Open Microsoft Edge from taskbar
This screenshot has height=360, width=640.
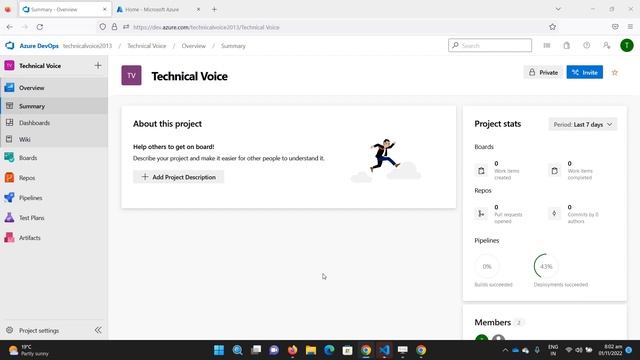(329, 350)
